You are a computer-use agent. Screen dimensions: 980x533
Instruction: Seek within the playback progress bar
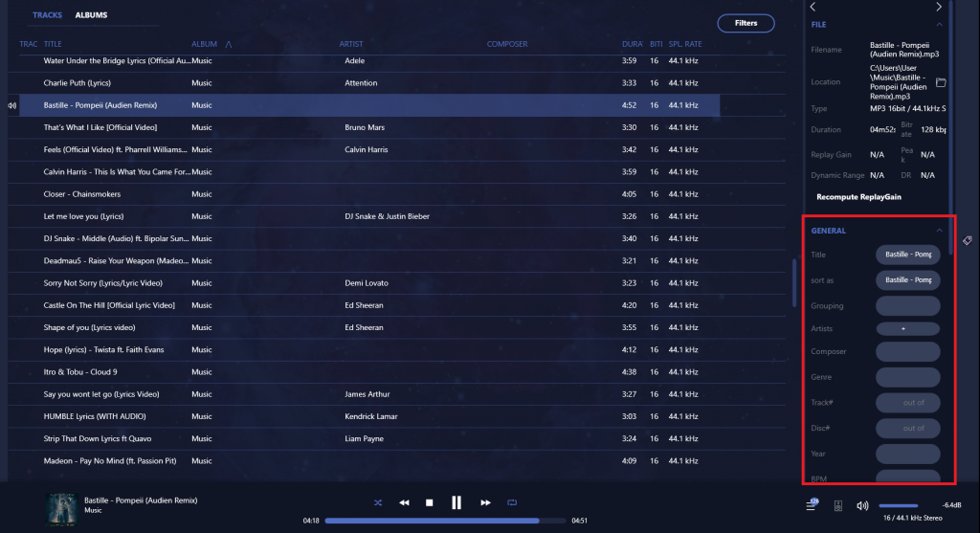click(445, 521)
